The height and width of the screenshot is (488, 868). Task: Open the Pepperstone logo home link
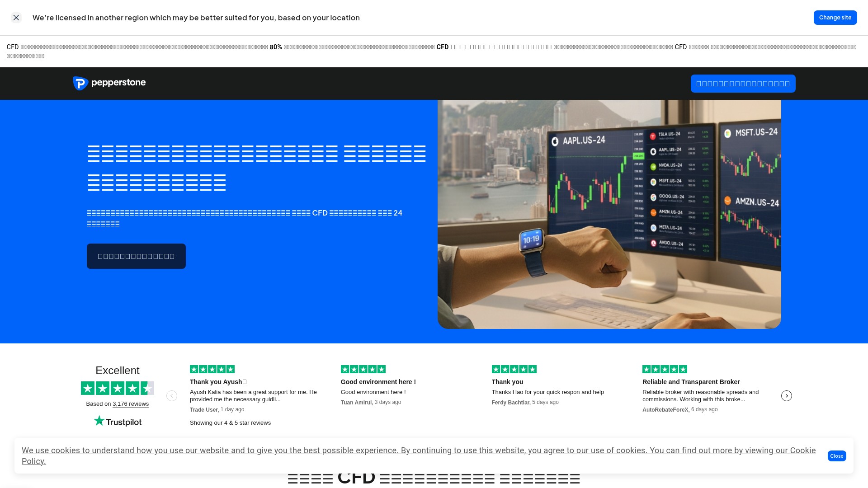pyautogui.click(x=109, y=83)
